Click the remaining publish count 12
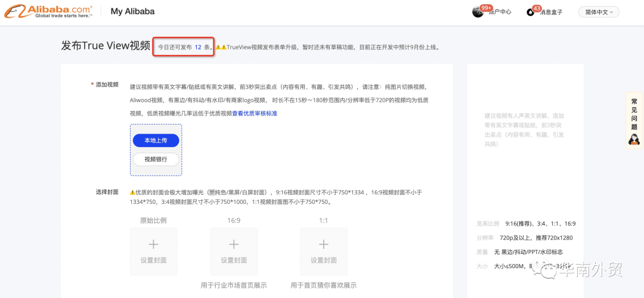644x298 pixels. click(x=198, y=47)
